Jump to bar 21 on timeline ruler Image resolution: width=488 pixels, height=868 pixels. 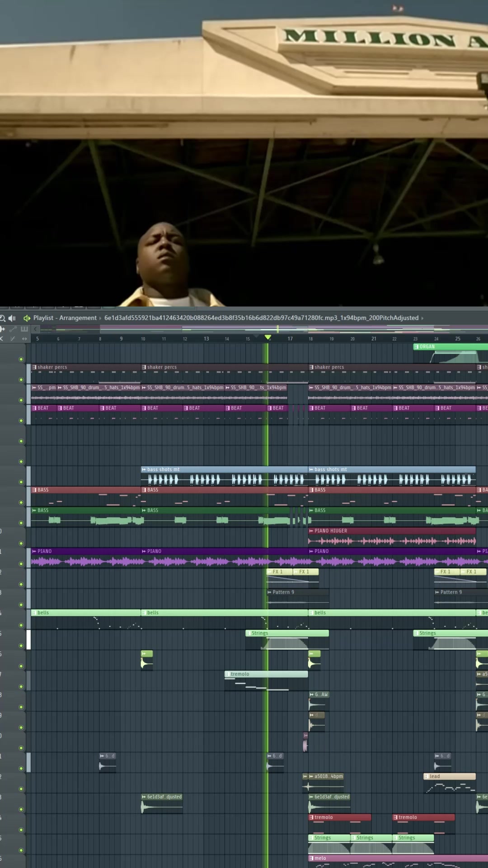pyautogui.click(x=374, y=339)
